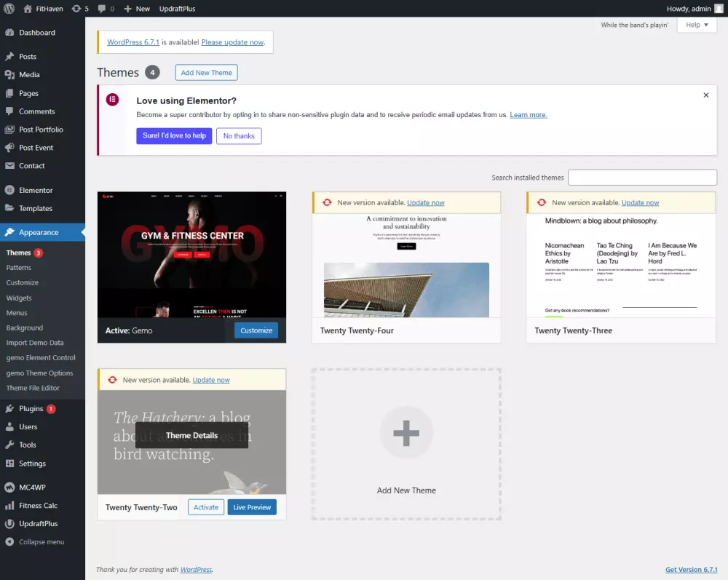
Task: Open Background submenu item
Action: point(25,327)
